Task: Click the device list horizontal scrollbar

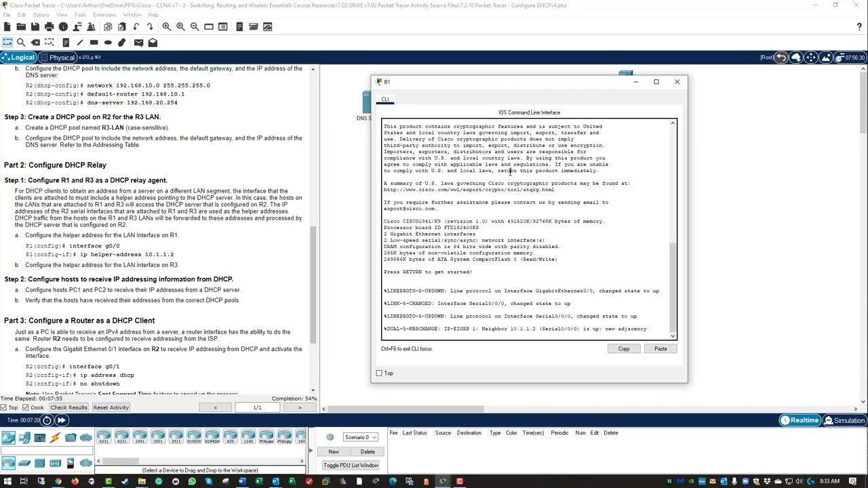Action: click(x=200, y=462)
